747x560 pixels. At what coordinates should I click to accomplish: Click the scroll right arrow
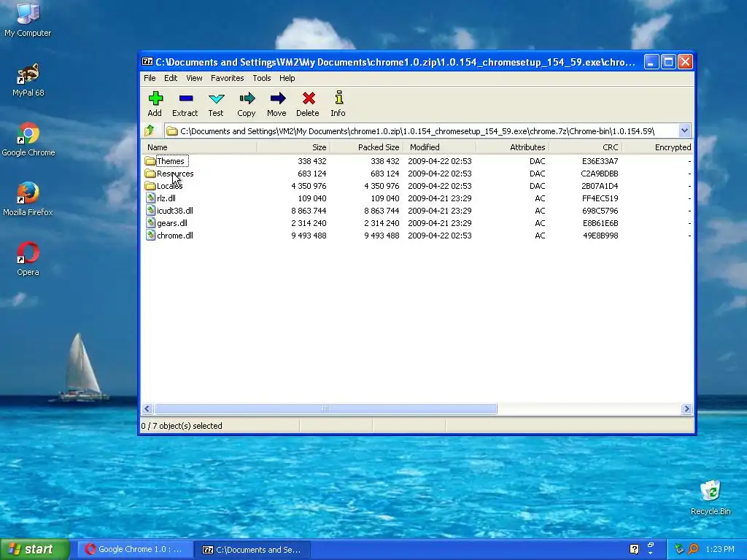pos(686,408)
